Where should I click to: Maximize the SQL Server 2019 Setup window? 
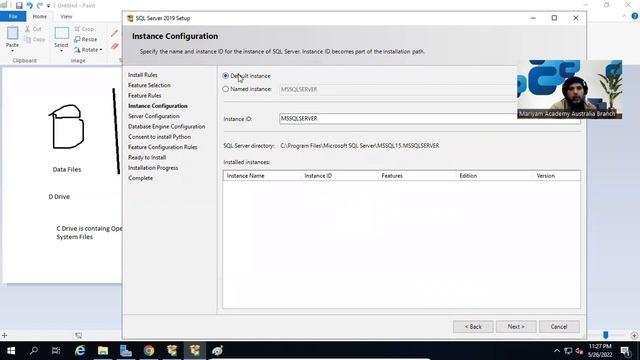554,18
